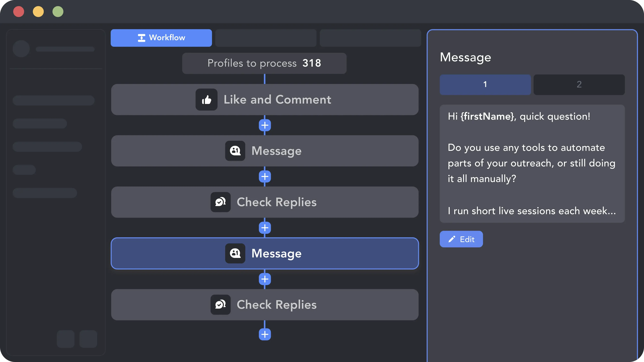Add step below the first Message block

click(265, 177)
